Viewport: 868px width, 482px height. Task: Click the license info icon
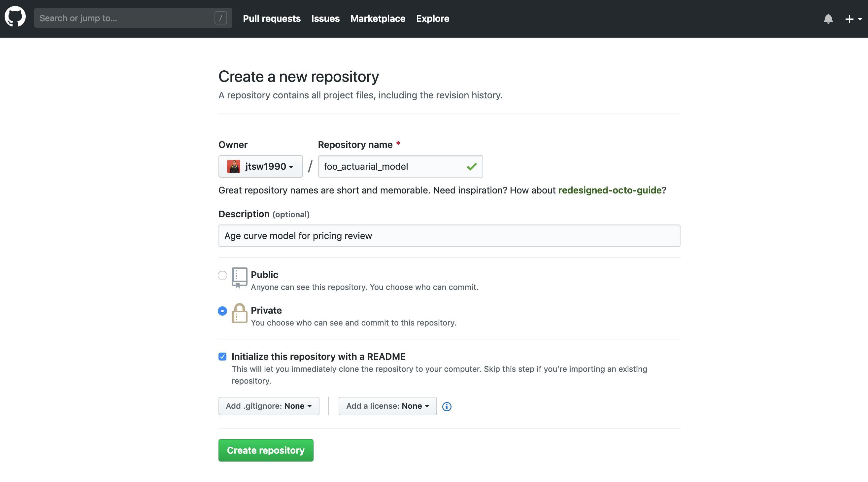click(447, 406)
